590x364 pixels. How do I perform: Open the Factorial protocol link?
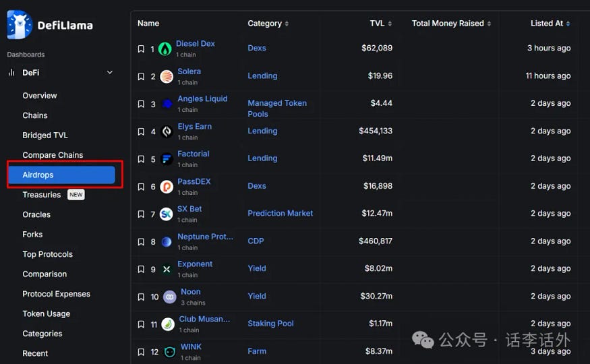coord(194,154)
